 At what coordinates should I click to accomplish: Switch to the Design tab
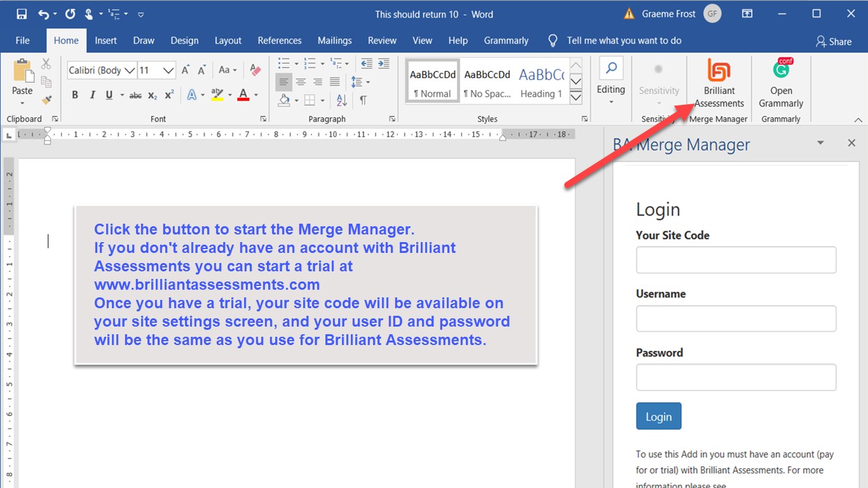(184, 41)
